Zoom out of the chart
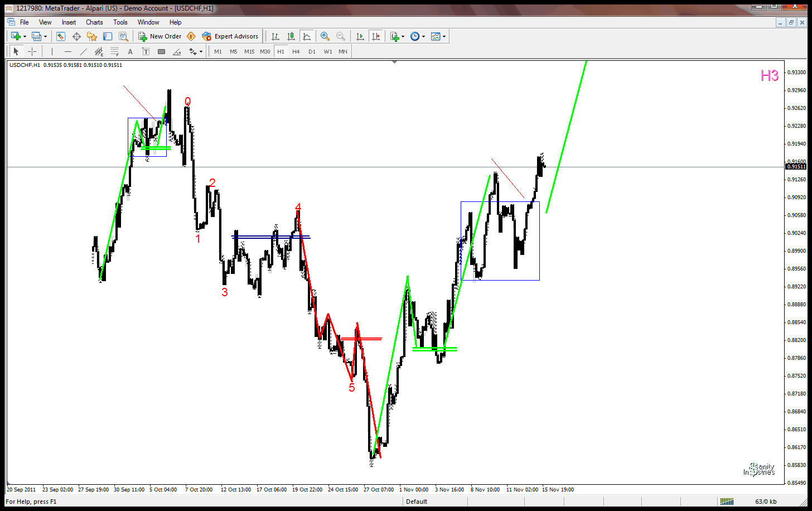812x511 pixels. pos(341,36)
